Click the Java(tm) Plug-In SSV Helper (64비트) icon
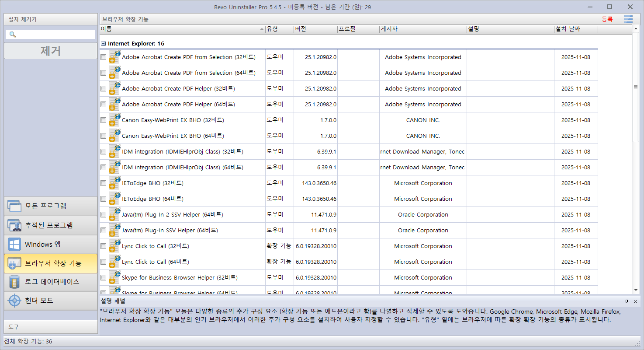The height and width of the screenshot is (350, 644). click(114, 231)
